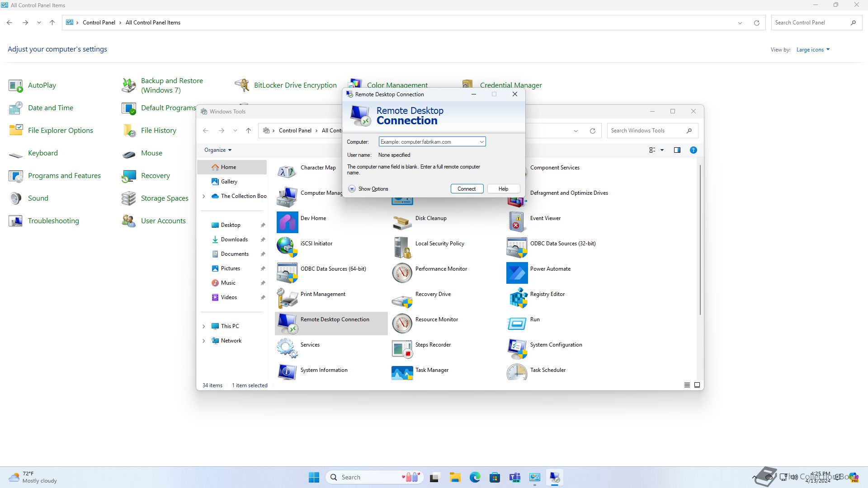Open Print Management icon
Screen dimensions: 868x488
pos(287,298)
